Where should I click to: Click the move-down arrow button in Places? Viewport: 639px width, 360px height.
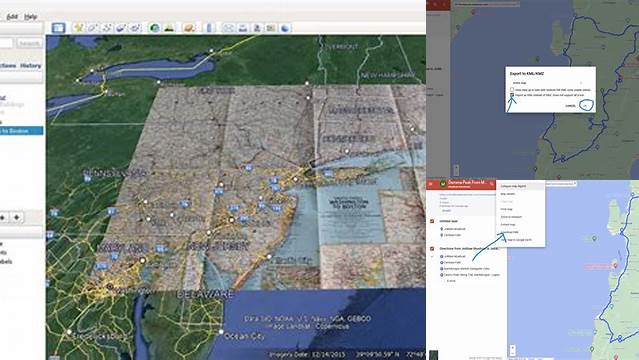[16, 217]
